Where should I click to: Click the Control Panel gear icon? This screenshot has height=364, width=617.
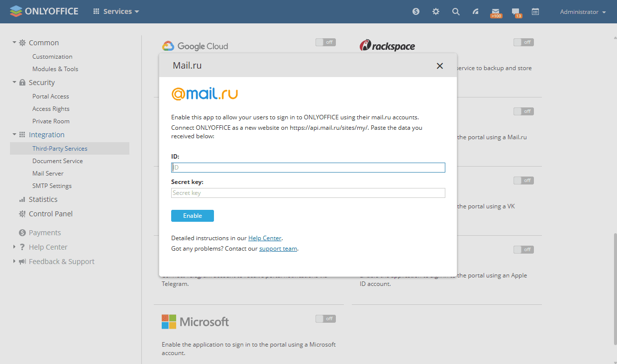click(22, 214)
